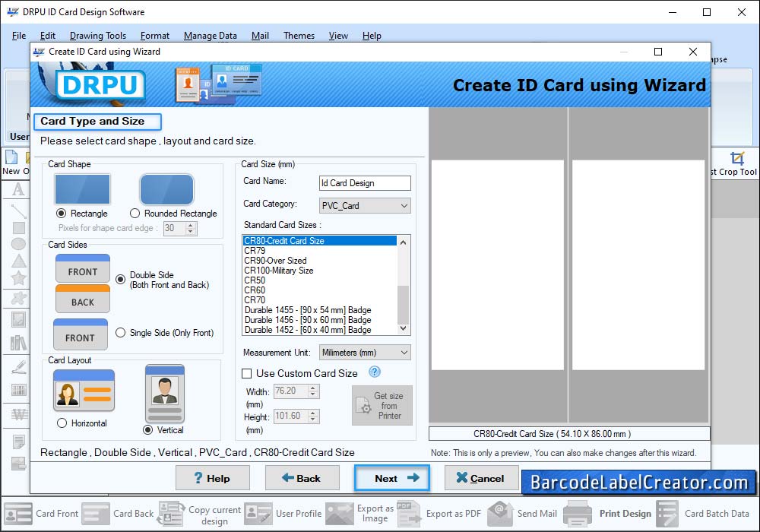
Task: Select the Ellipse shape tool
Action: point(18,244)
